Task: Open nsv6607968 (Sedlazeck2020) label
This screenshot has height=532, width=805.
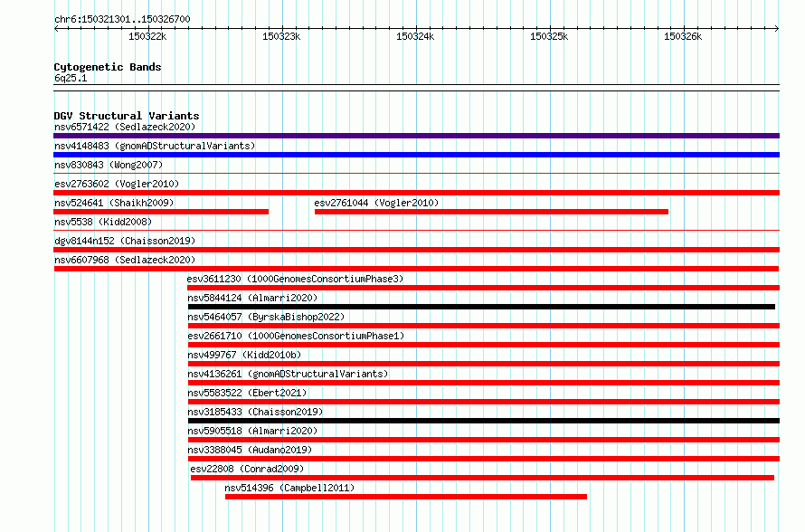Action: tap(125, 260)
